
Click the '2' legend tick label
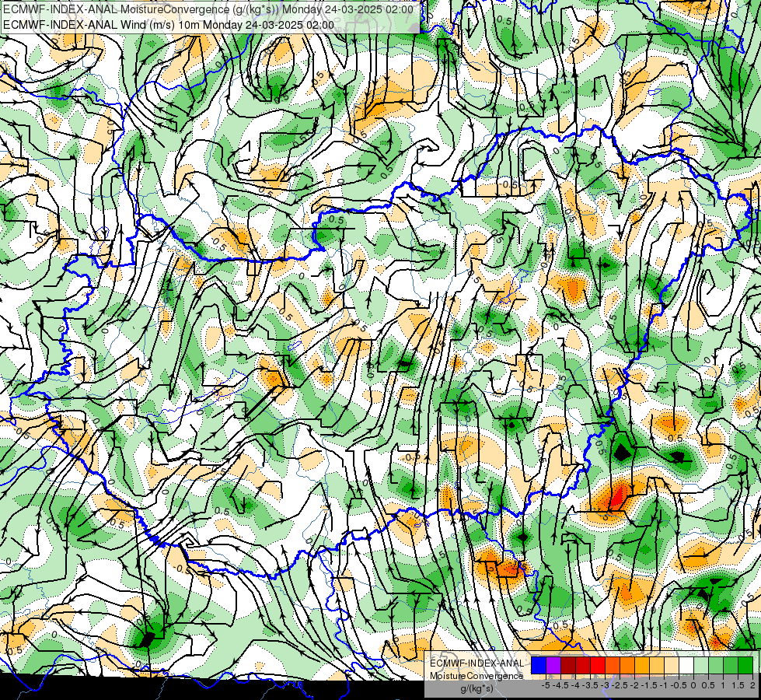(x=752, y=685)
